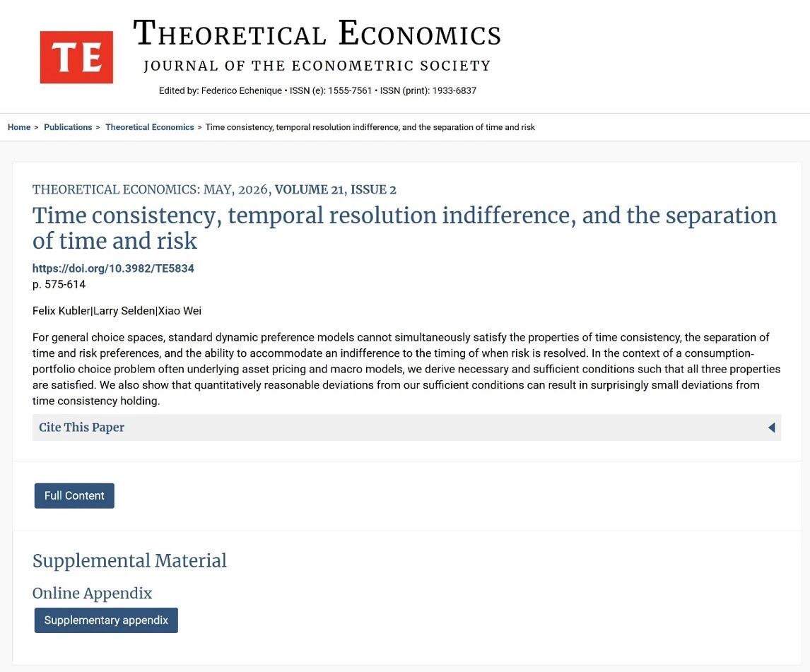Open the DOI link 10.3982/TE5834

pyautogui.click(x=113, y=268)
